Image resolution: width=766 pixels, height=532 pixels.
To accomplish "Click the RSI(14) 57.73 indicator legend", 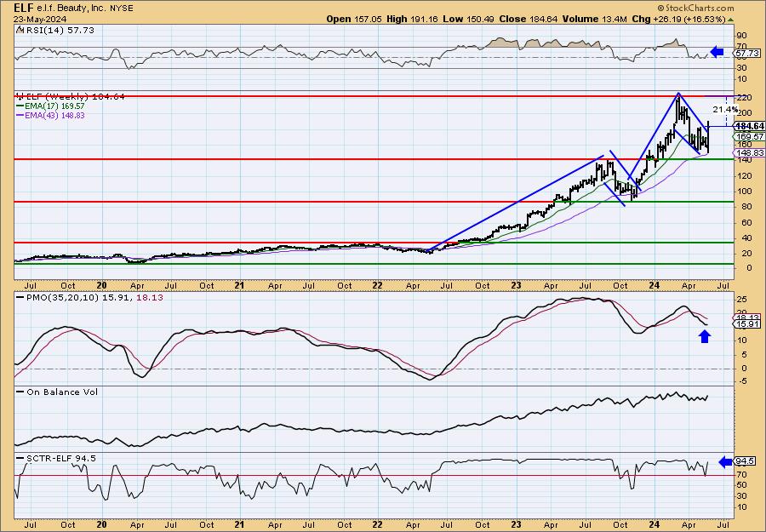I will pos(54,31).
